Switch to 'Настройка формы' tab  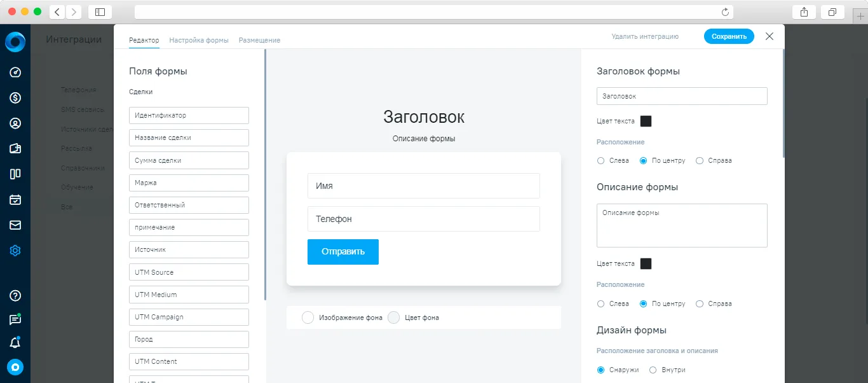[199, 40]
